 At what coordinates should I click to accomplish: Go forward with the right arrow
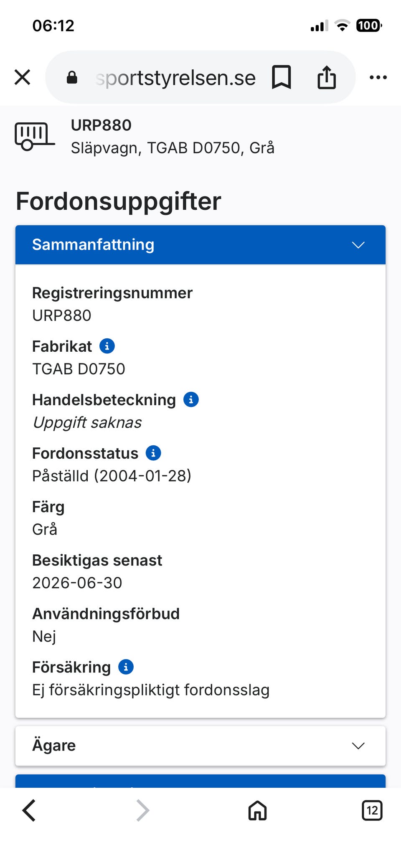(143, 810)
